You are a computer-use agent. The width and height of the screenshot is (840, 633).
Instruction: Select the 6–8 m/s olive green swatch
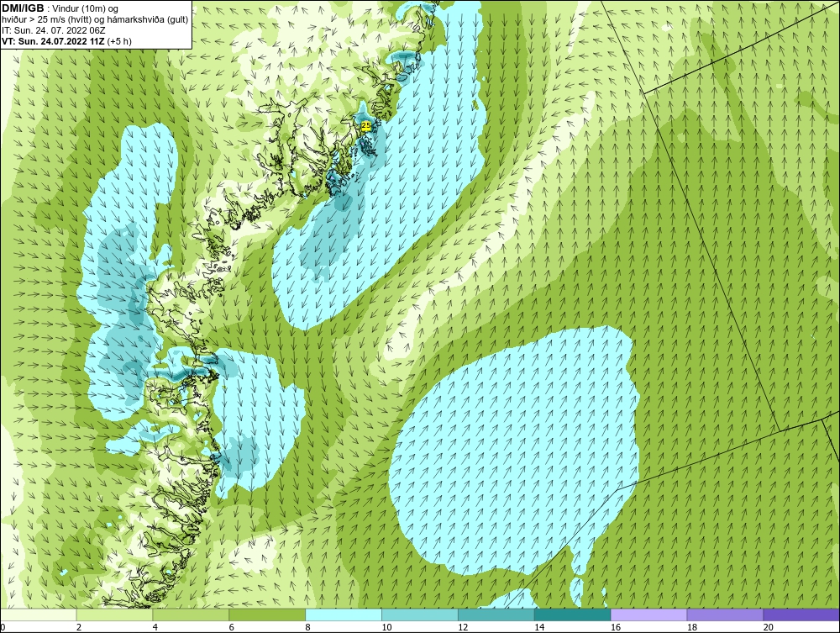coord(267,615)
